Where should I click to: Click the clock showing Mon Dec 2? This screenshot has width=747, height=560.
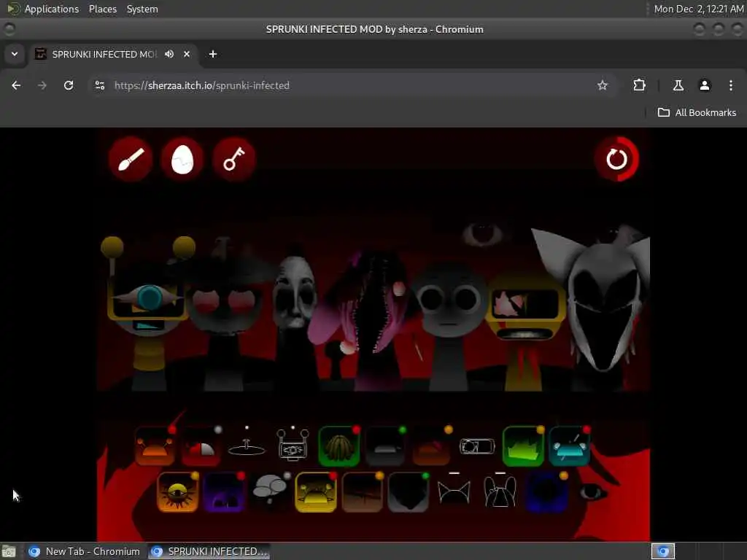[x=698, y=9]
